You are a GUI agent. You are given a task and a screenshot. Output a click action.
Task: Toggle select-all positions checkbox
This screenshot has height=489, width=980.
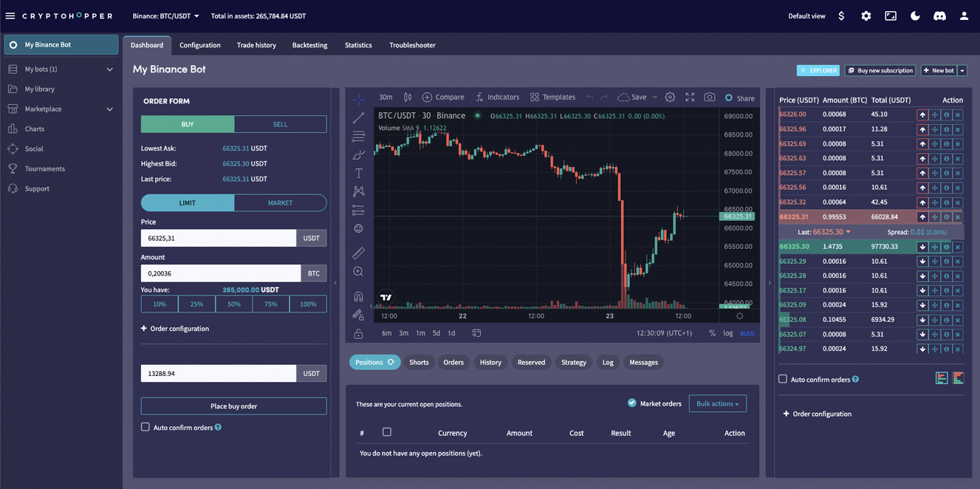[x=386, y=432]
